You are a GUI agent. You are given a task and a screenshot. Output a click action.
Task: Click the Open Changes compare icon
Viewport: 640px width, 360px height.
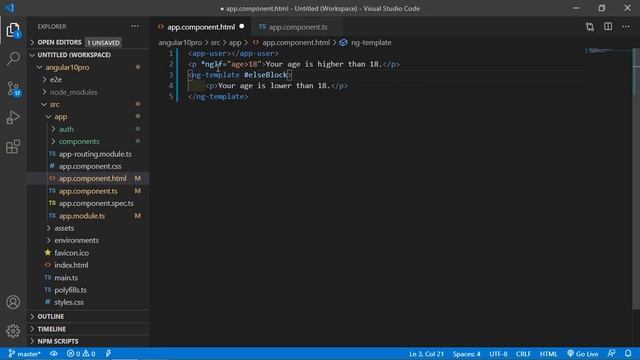click(x=589, y=27)
